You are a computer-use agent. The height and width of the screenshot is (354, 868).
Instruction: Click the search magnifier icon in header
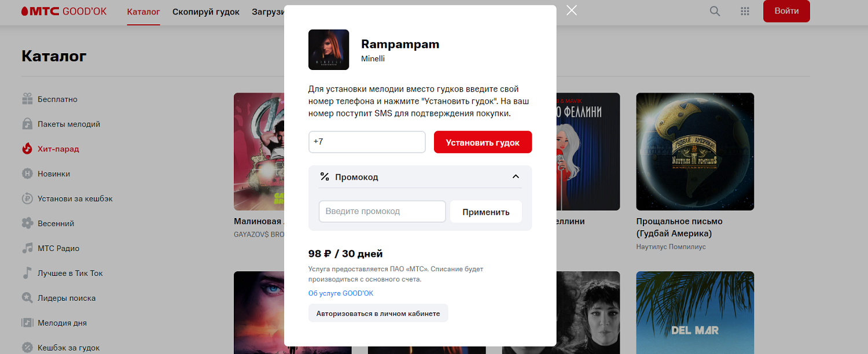(x=715, y=11)
